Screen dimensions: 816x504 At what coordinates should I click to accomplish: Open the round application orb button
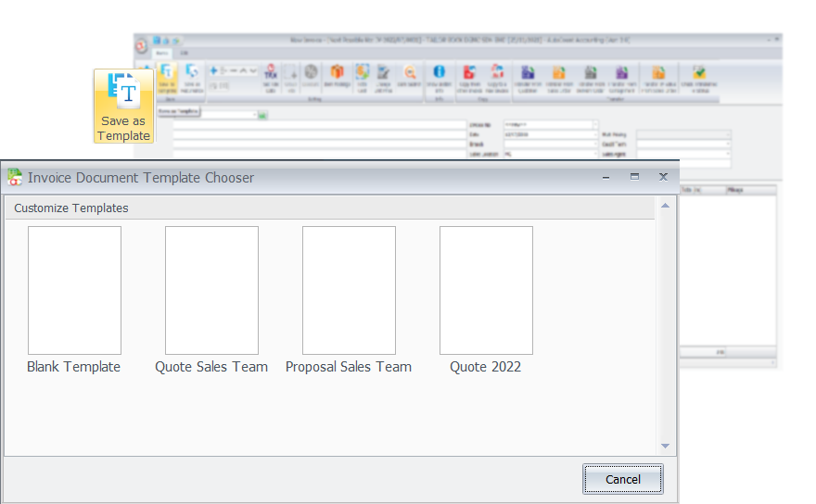(x=140, y=44)
